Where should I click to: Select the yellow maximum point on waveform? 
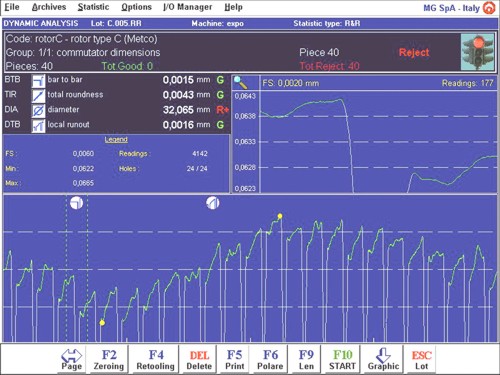280,216
